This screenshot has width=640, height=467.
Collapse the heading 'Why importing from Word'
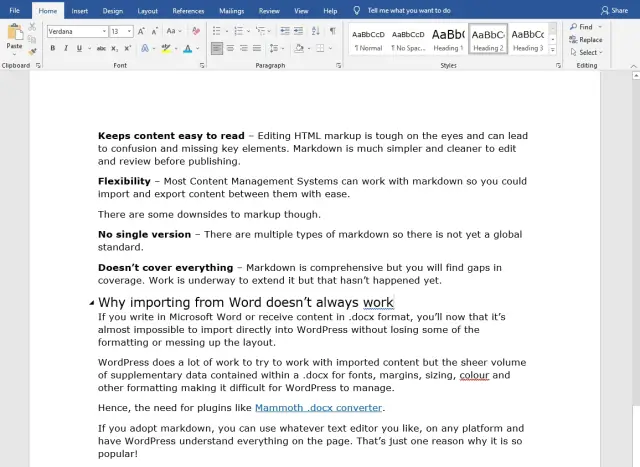tap(91, 303)
